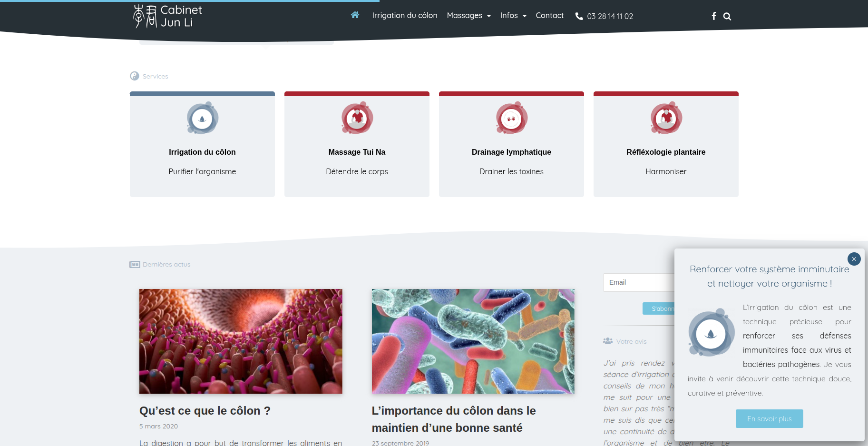Expand the Infos dropdown menu

[513, 16]
